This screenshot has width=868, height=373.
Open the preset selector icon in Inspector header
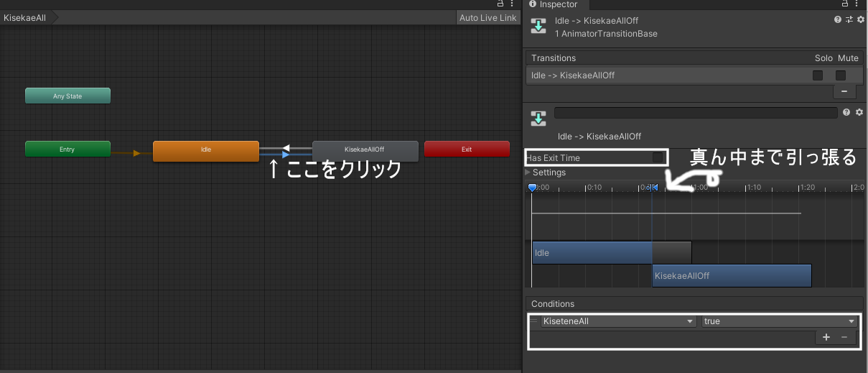(x=849, y=20)
